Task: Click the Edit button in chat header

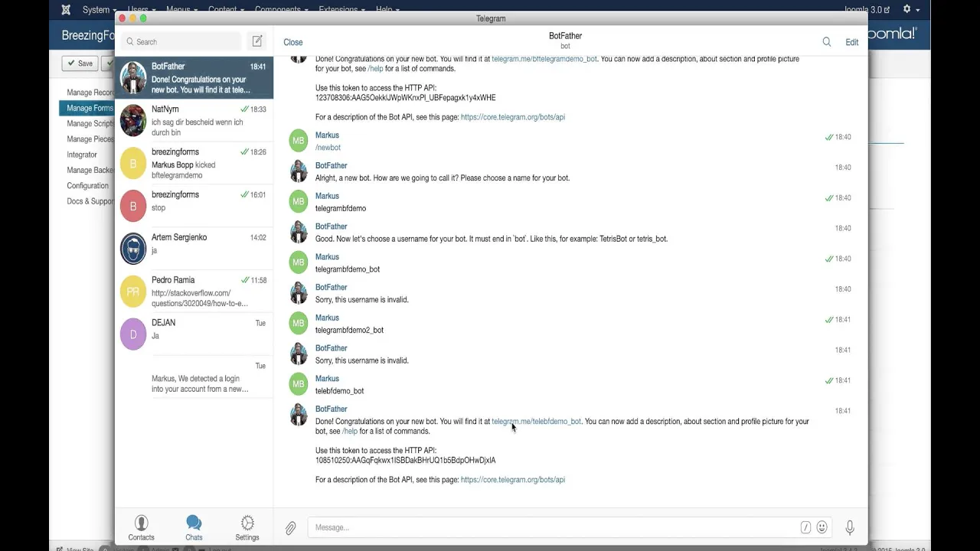Action: tap(851, 42)
